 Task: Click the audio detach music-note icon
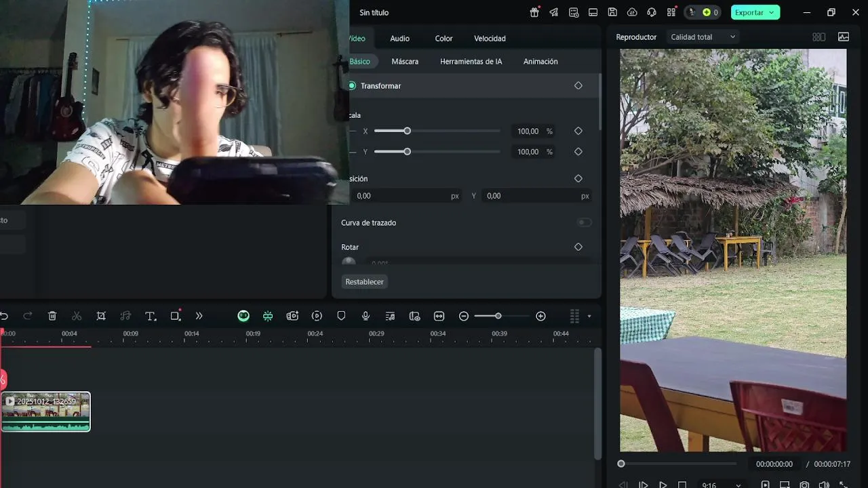click(125, 316)
